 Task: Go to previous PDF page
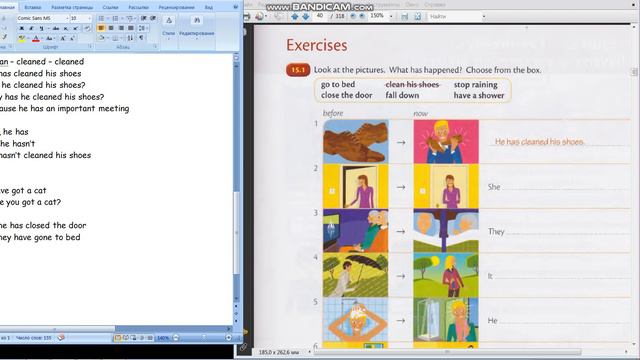pos(294,16)
